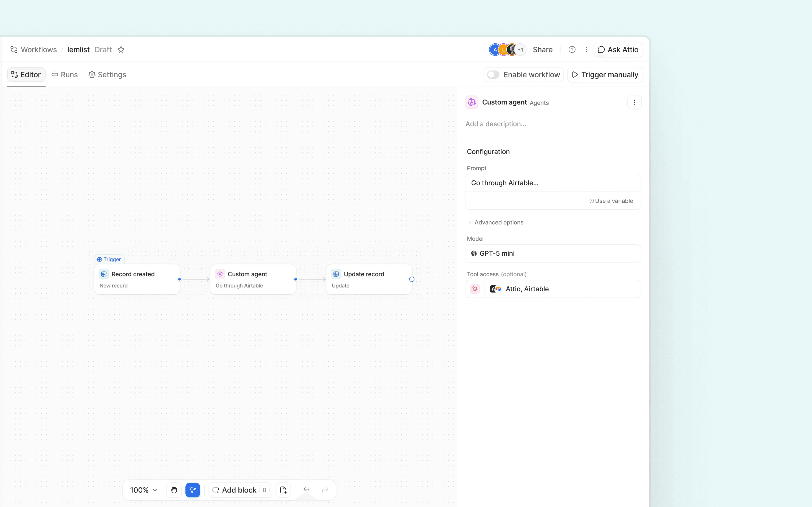Click the Trigger label tag
Screen dimensions: 812x507
click(x=109, y=260)
